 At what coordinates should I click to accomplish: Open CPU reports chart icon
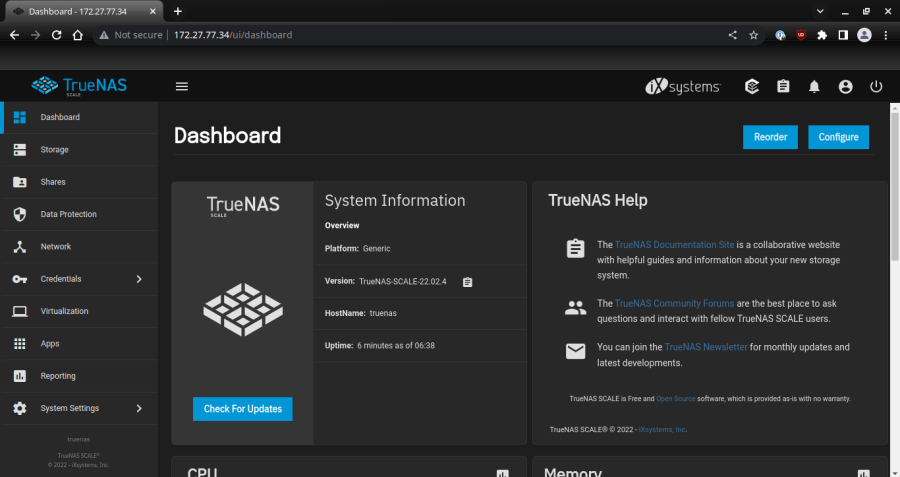(x=502, y=473)
